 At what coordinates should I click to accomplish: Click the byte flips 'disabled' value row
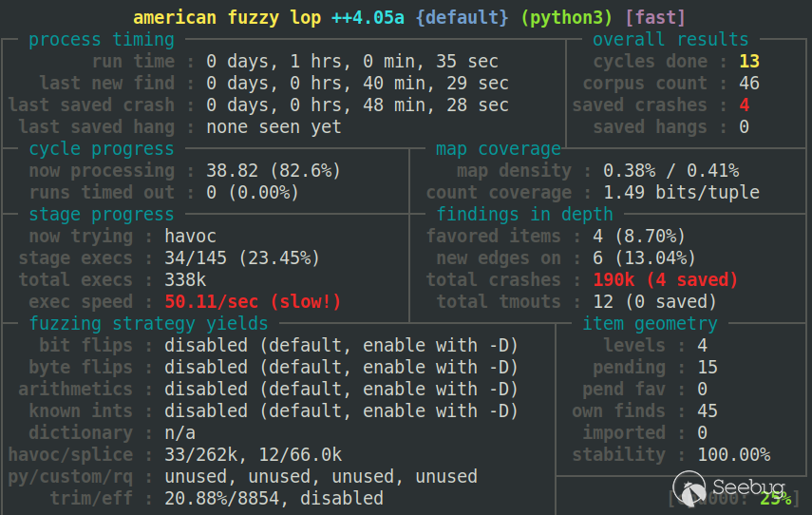click(341, 367)
